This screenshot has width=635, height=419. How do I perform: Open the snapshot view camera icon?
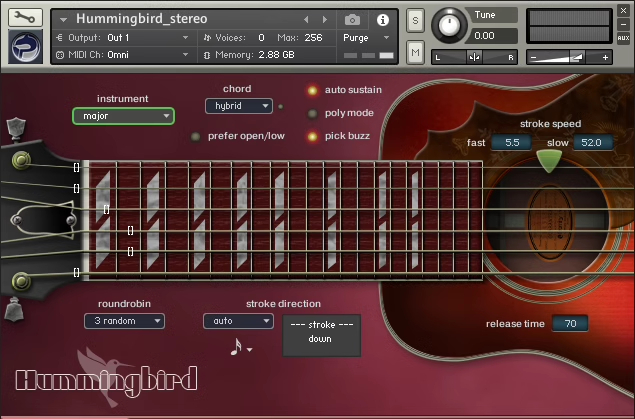click(x=352, y=19)
